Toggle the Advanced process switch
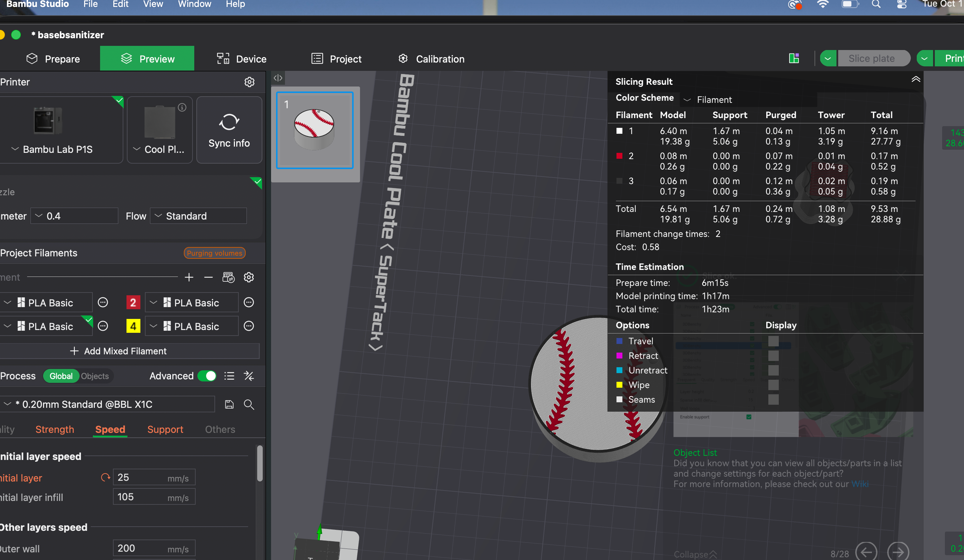 207,376
